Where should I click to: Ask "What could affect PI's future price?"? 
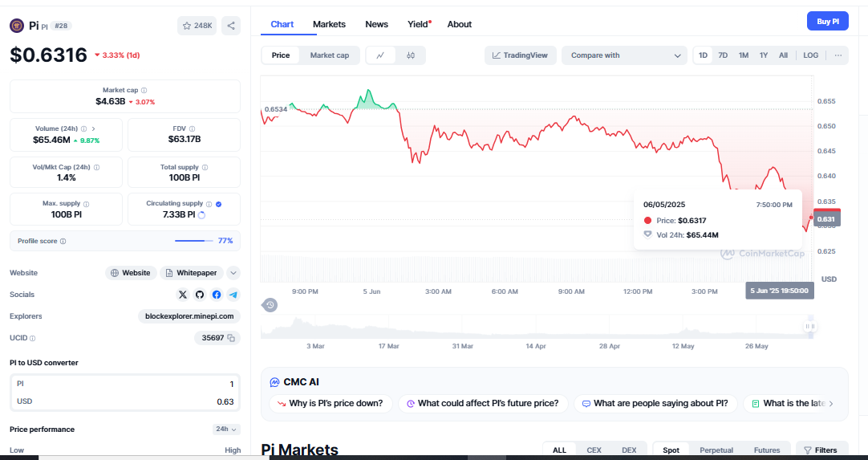pyautogui.click(x=483, y=404)
